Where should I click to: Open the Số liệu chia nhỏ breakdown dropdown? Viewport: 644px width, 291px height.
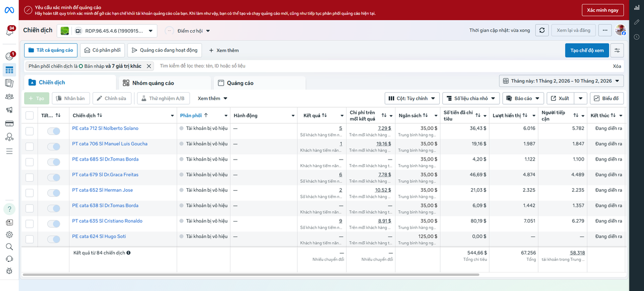[471, 98]
